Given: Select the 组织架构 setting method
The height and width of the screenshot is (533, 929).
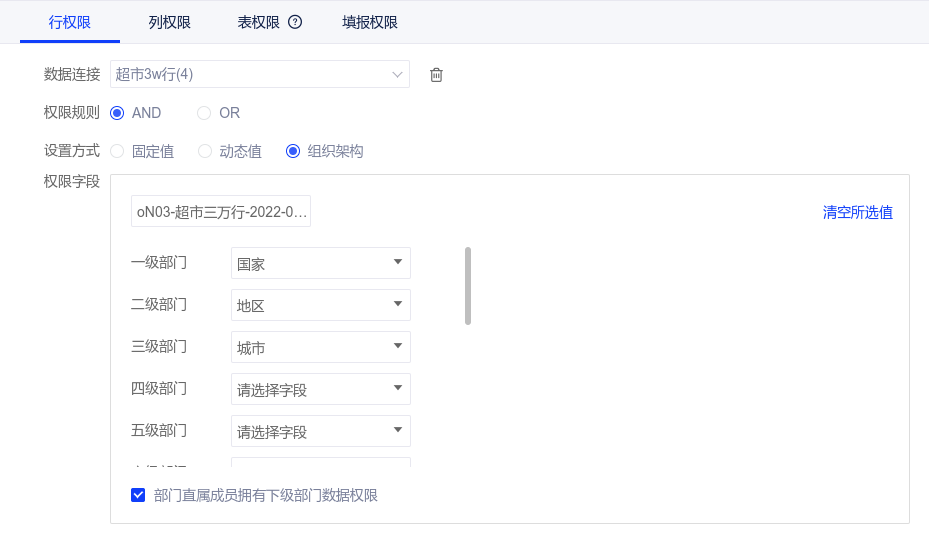Looking at the screenshot, I should (x=293, y=151).
